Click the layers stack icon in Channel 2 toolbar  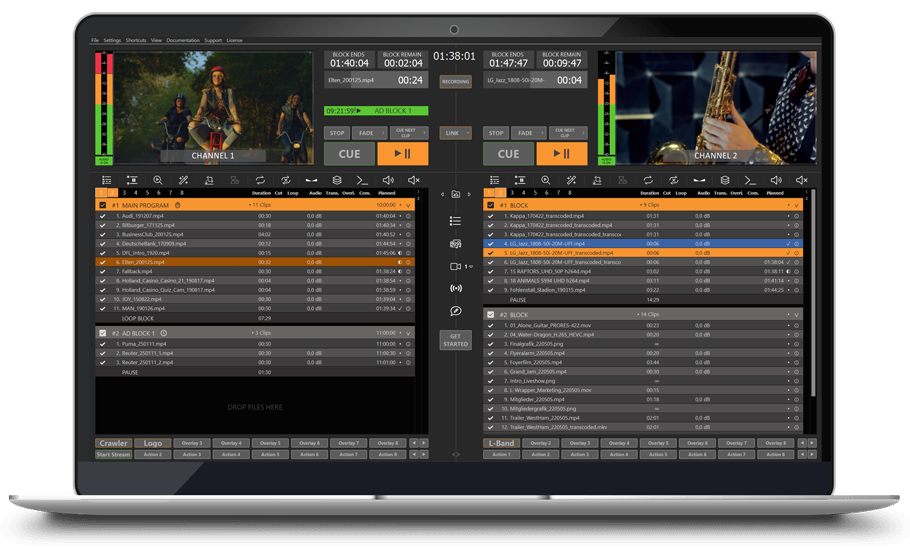(x=724, y=180)
